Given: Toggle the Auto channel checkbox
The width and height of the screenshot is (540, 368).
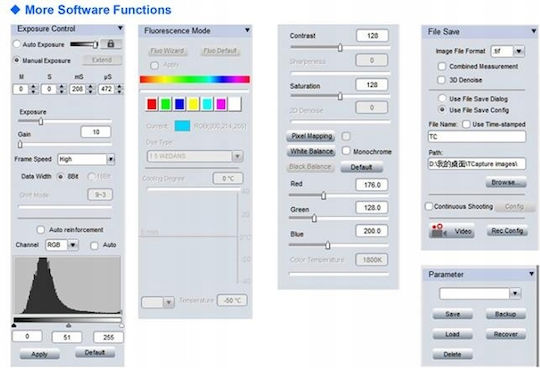Looking at the screenshot, I should tap(94, 245).
